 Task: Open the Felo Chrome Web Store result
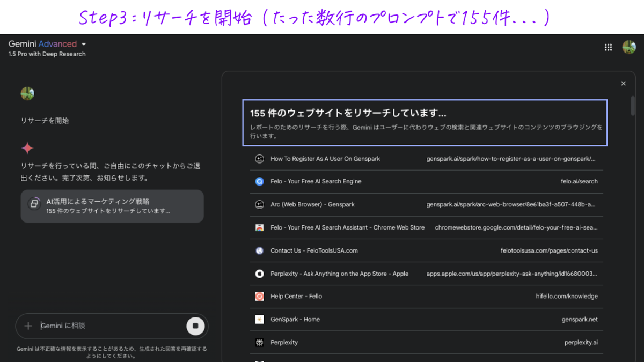[x=347, y=227]
